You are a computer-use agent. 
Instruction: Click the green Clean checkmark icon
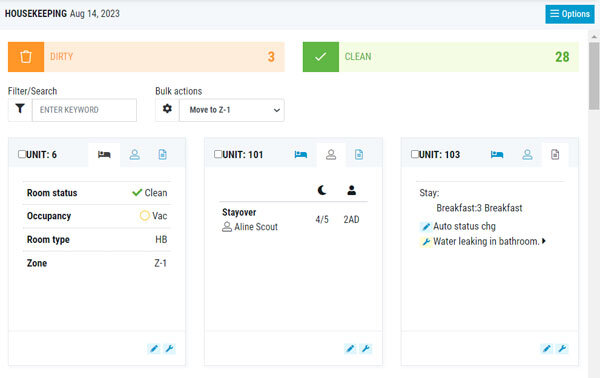[x=321, y=57]
